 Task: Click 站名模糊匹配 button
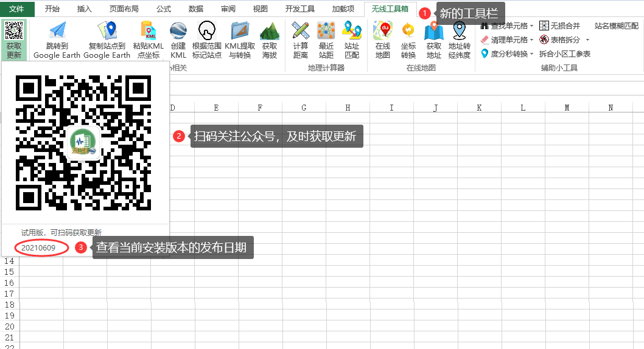[x=617, y=26]
